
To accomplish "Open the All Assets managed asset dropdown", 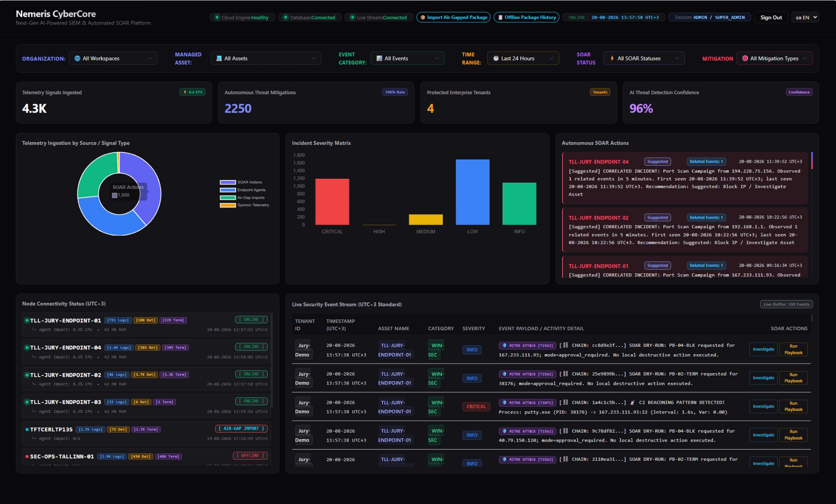I will pos(266,58).
